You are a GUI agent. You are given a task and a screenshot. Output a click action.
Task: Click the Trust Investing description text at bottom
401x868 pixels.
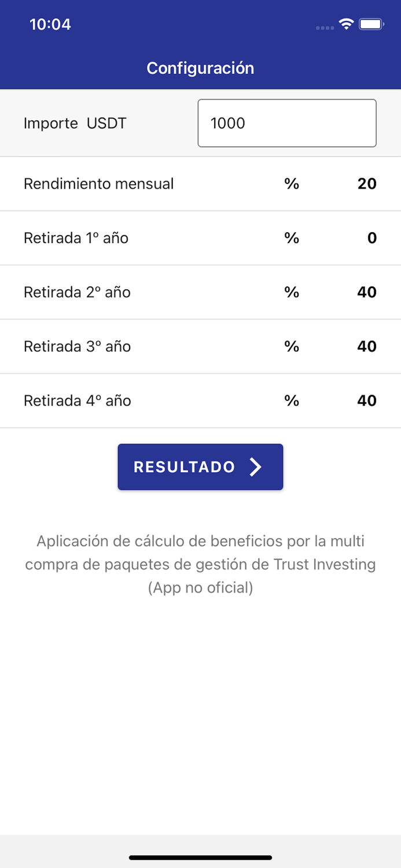point(200,564)
